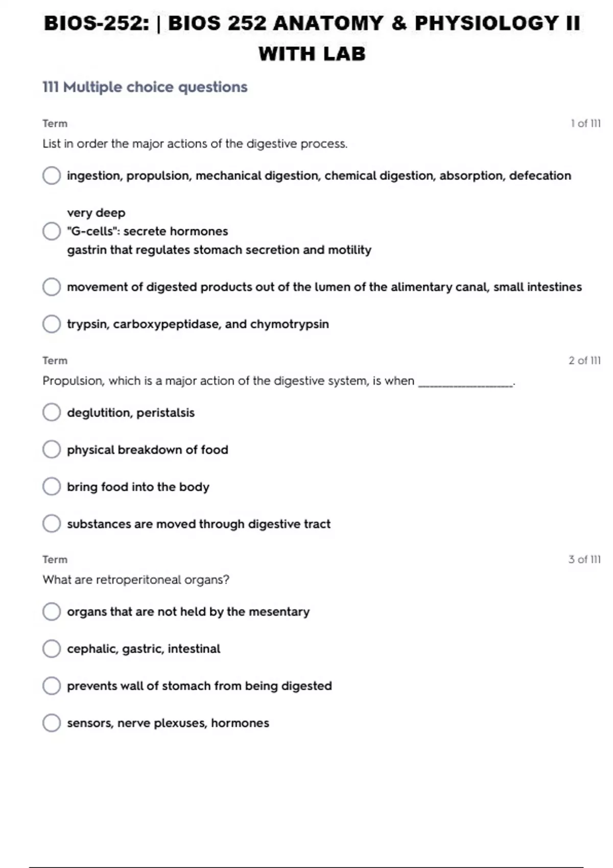Select bring food into the body
This screenshot has height=868, width=613.
[52, 487]
